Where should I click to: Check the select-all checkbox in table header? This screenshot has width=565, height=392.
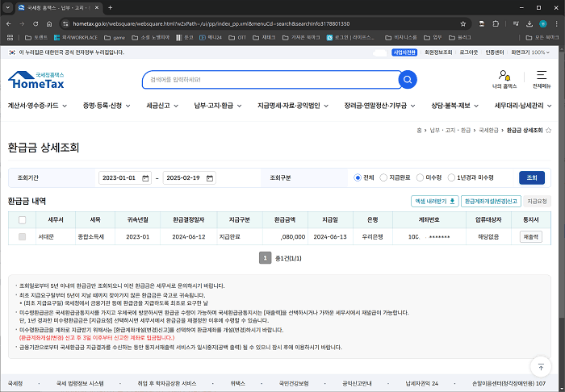[22, 220]
